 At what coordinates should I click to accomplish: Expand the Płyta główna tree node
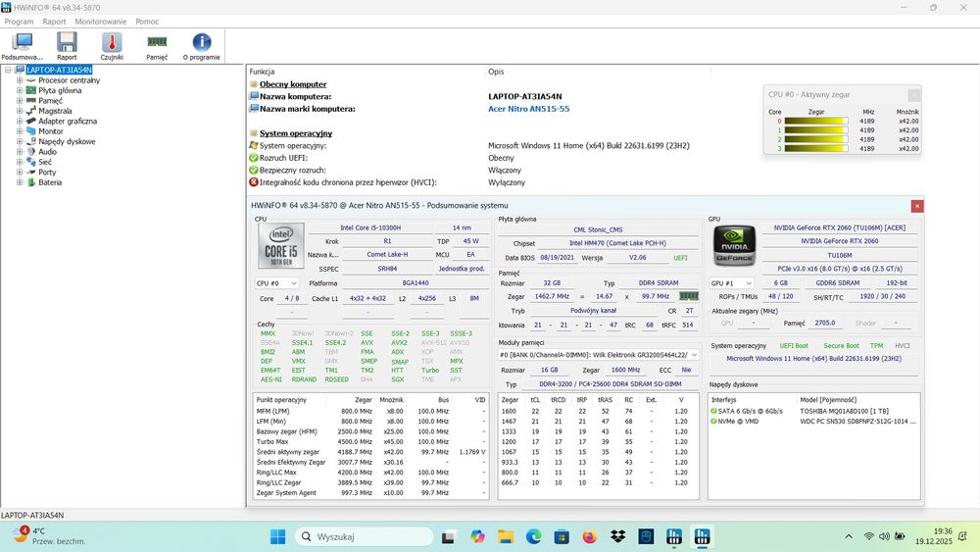[20, 90]
